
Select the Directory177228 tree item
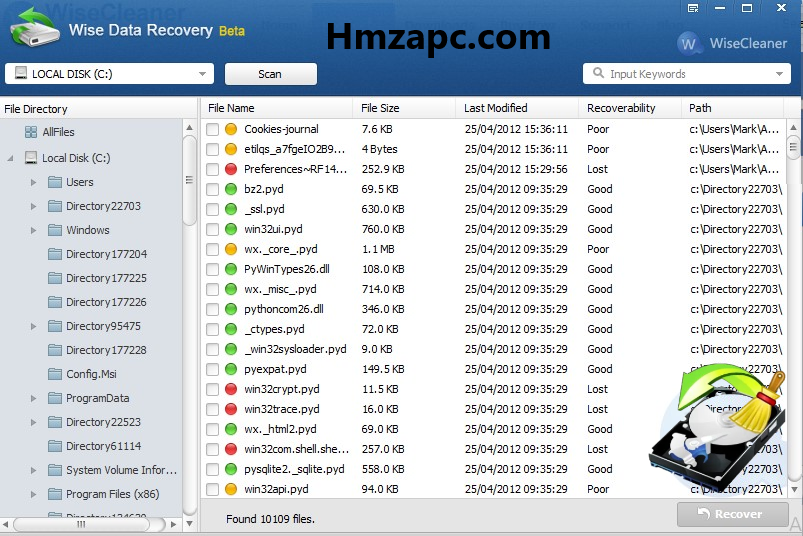click(106, 350)
